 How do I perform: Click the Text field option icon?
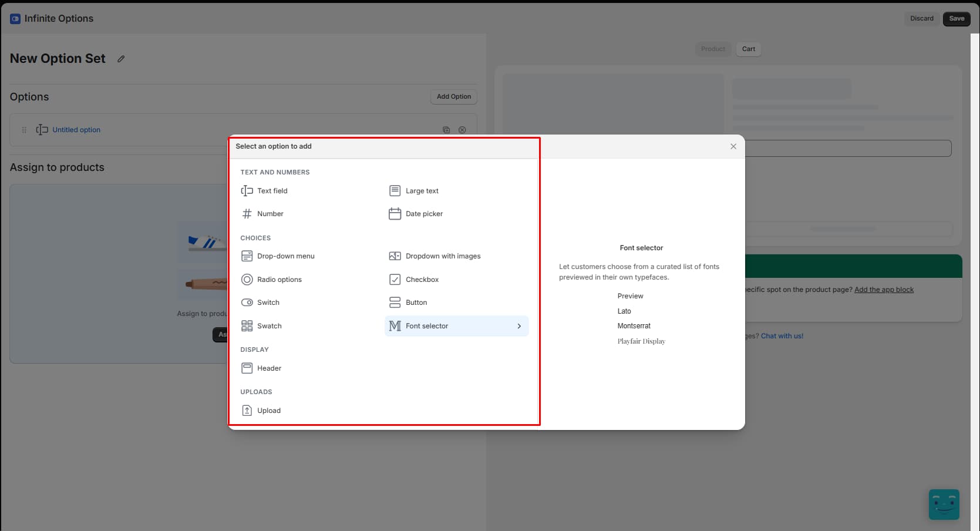247,191
